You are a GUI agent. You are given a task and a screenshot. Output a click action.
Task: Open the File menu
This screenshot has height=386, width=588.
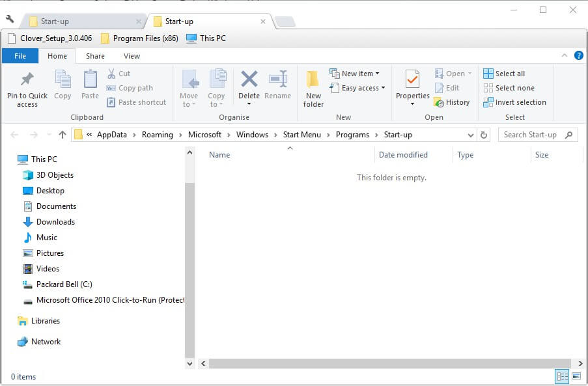(x=20, y=56)
